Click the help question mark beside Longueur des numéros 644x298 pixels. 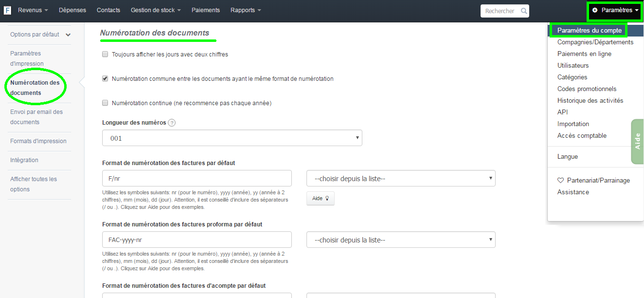[172, 123]
